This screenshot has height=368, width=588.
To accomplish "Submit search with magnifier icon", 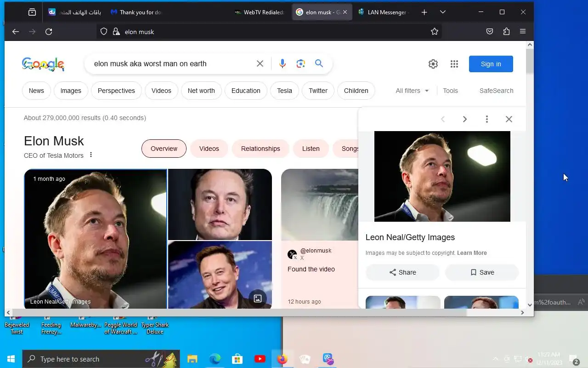I will coord(319,63).
